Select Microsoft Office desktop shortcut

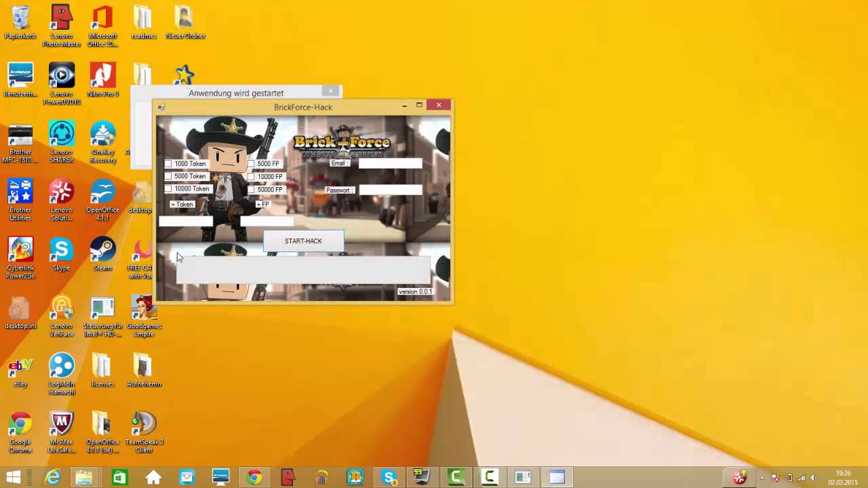[102, 26]
